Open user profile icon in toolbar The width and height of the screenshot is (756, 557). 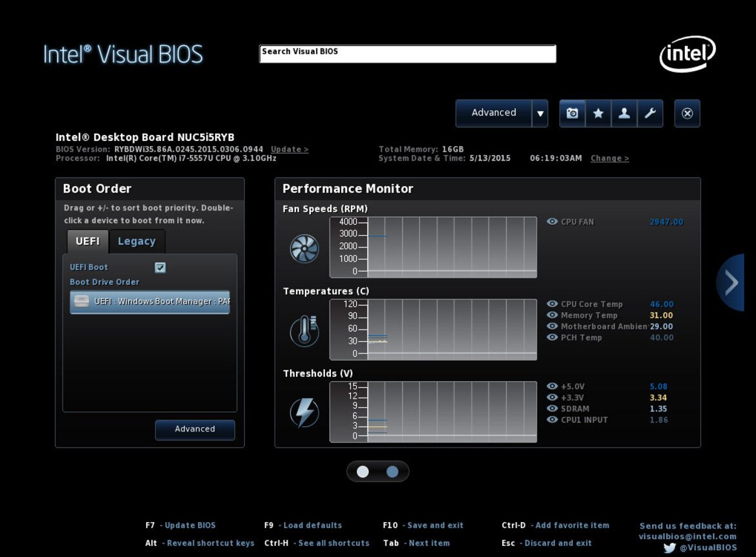(x=624, y=113)
